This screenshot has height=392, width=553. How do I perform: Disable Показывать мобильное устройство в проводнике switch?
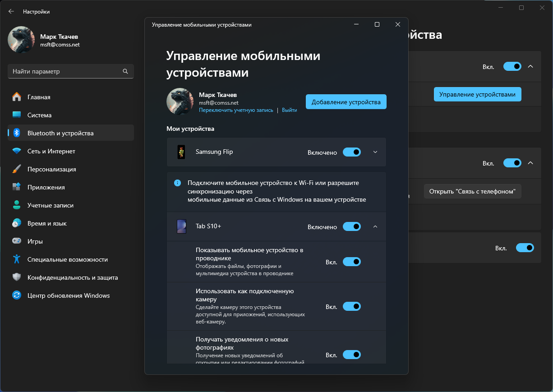pyautogui.click(x=352, y=262)
